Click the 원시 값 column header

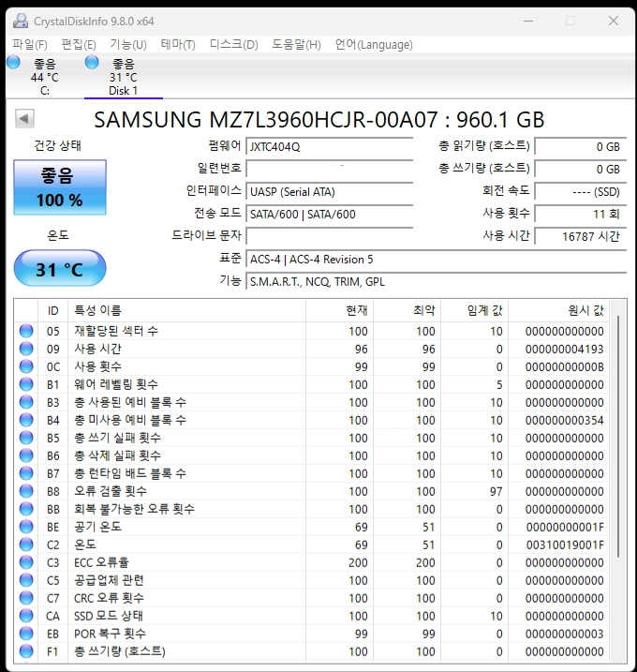[x=558, y=310]
